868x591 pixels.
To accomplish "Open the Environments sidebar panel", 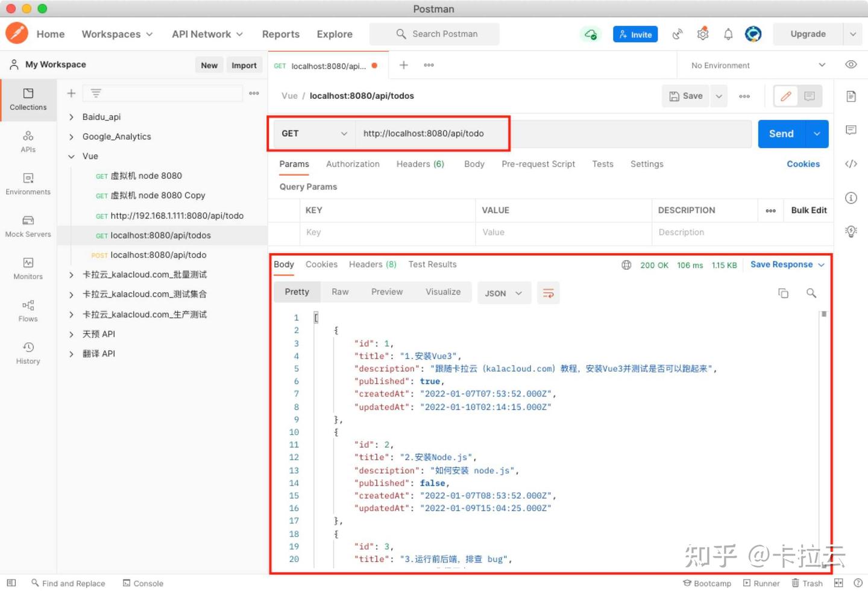I will click(28, 184).
